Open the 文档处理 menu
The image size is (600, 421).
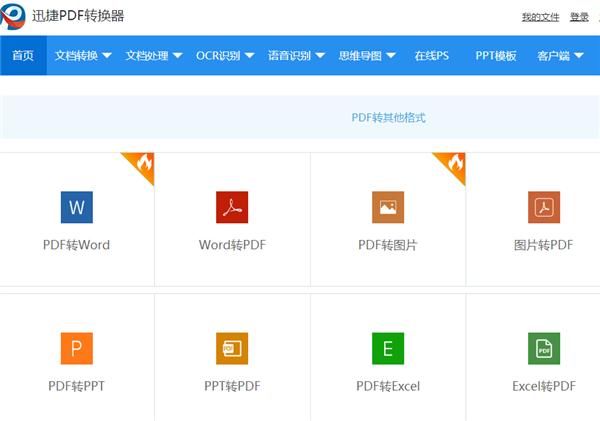point(147,55)
